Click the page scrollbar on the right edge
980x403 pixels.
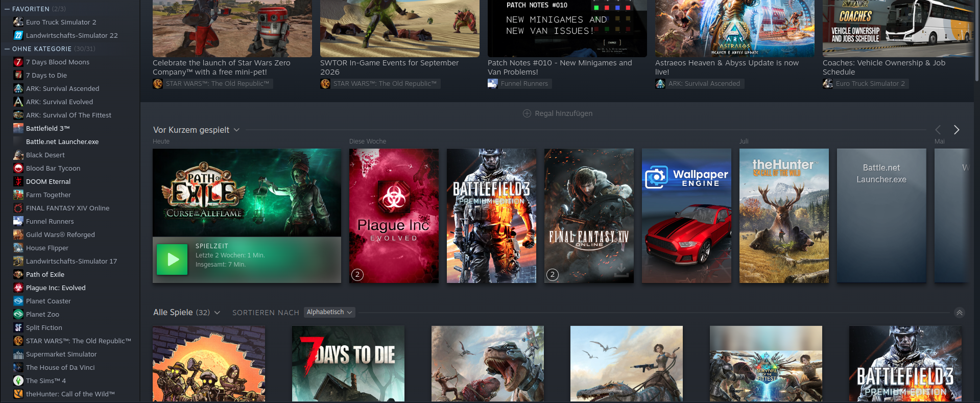[x=977, y=41]
